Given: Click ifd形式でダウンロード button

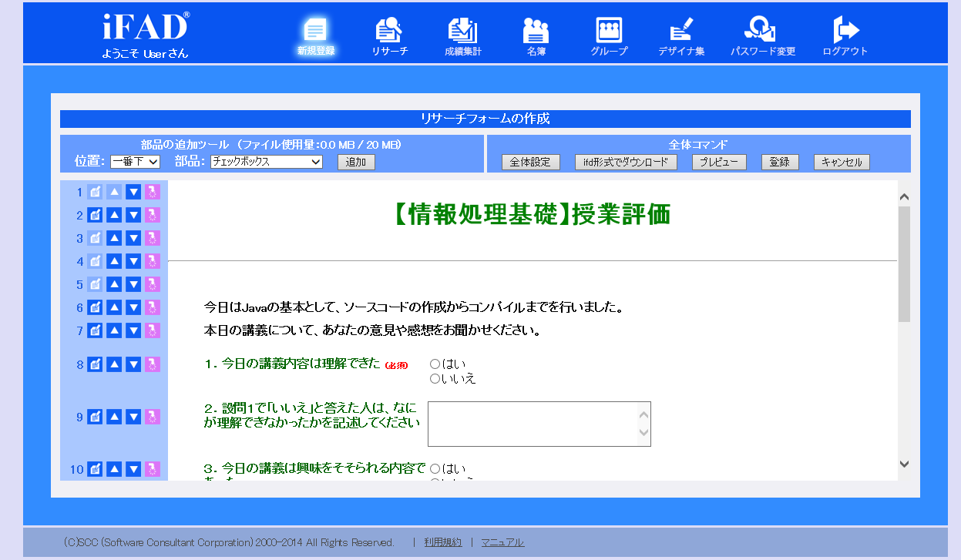Looking at the screenshot, I should [x=626, y=162].
